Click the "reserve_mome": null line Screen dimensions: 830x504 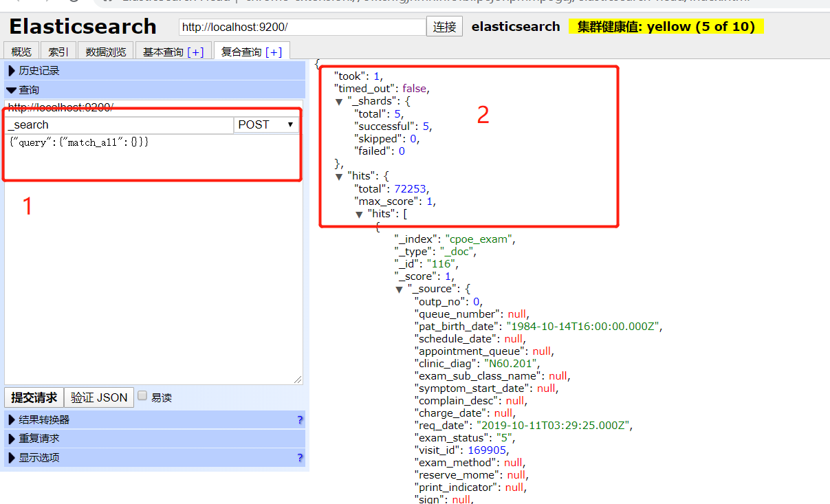pos(472,475)
